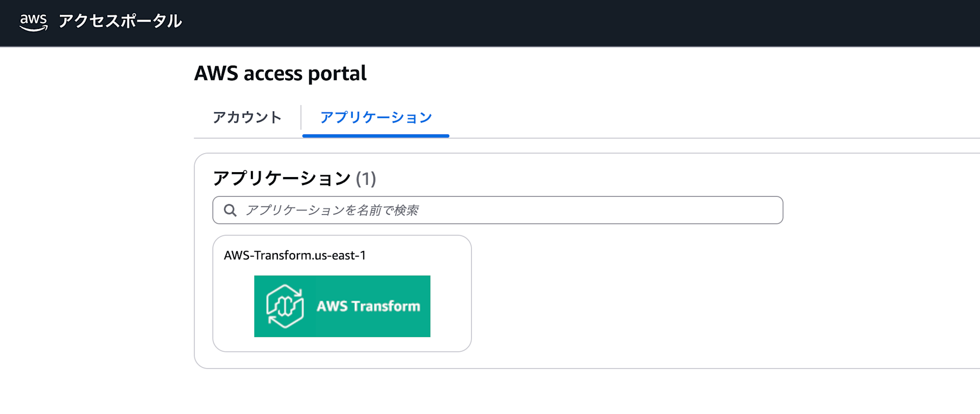The width and height of the screenshot is (980, 414).
Task: Click empty space right of the AWS-Transform card
Action: click(637, 294)
